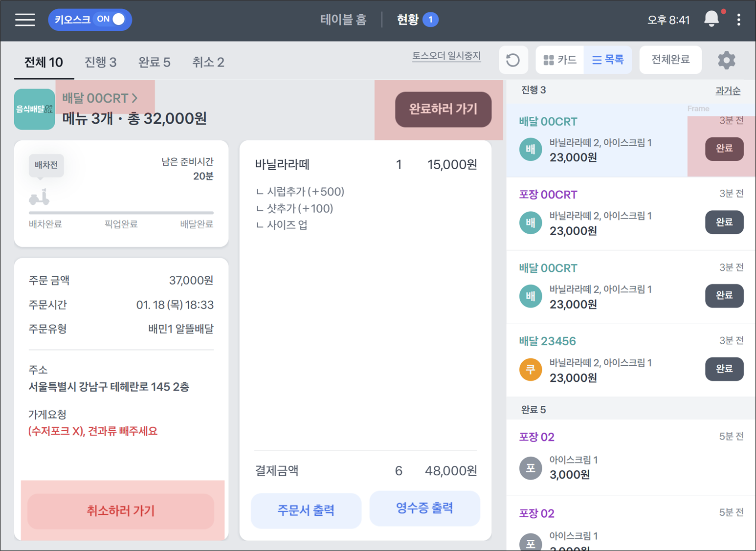Image resolution: width=756 pixels, height=551 pixels.
Task: Switch to 카드 view
Action: click(560, 60)
